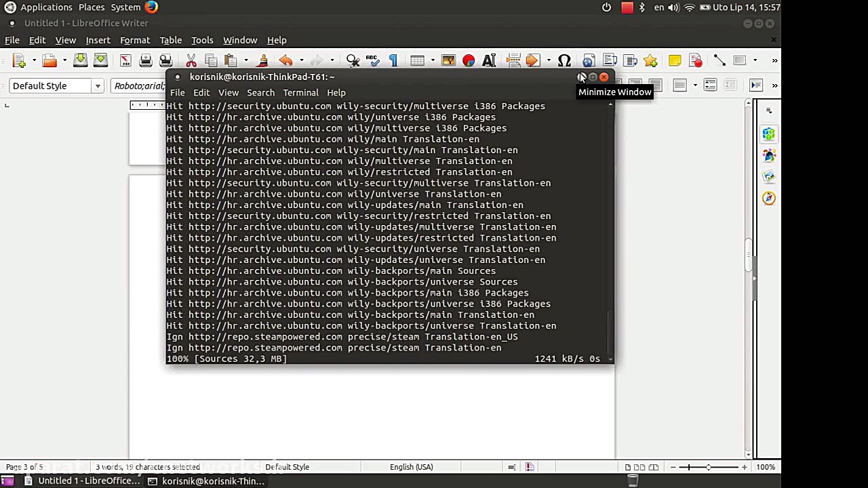Open the Applications menu in top panel
868x488 pixels.
(46, 7)
